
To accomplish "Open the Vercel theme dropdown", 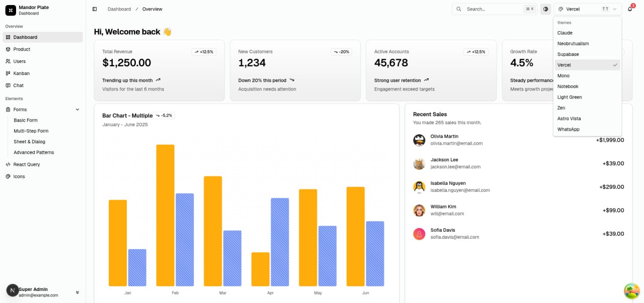I will (588, 9).
